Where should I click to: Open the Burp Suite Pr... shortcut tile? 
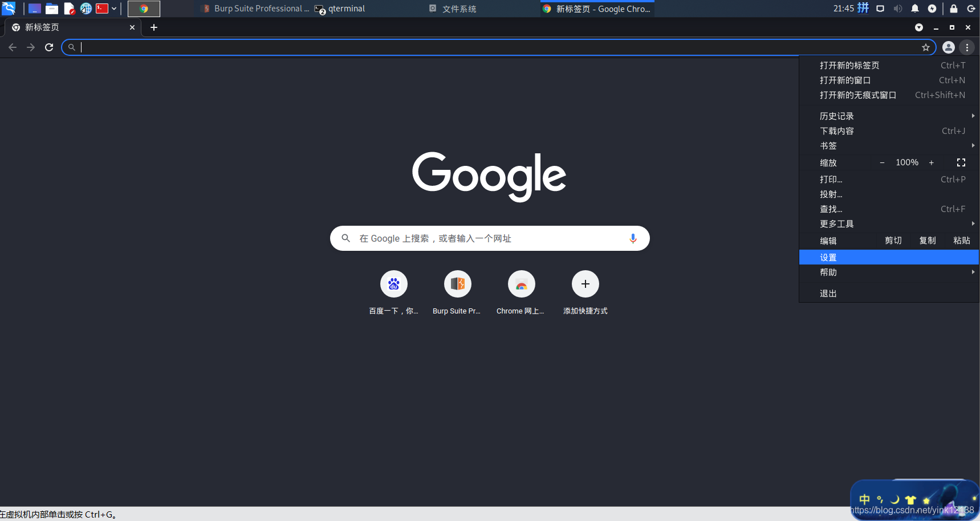(x=457, y=293)
